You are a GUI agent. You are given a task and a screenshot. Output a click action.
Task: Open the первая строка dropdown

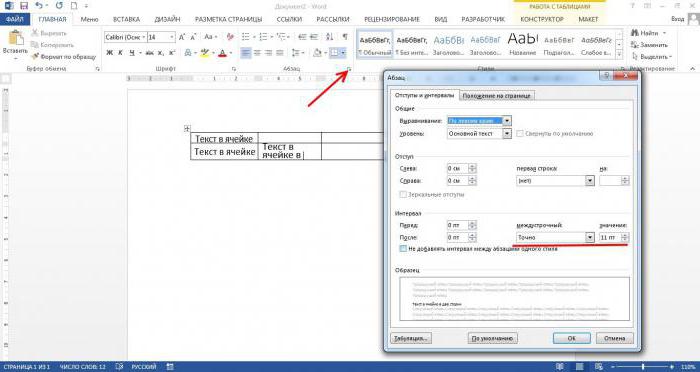pyautogui.click(x=590, y=181)
